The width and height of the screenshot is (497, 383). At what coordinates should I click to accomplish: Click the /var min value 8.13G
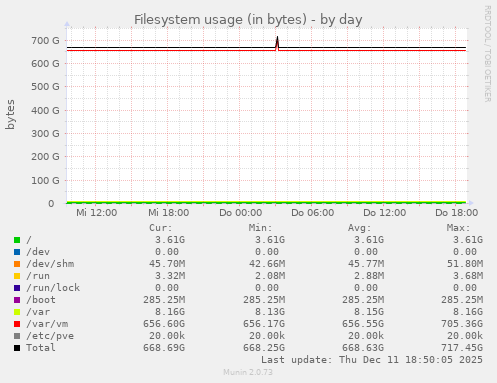(270, 312)
